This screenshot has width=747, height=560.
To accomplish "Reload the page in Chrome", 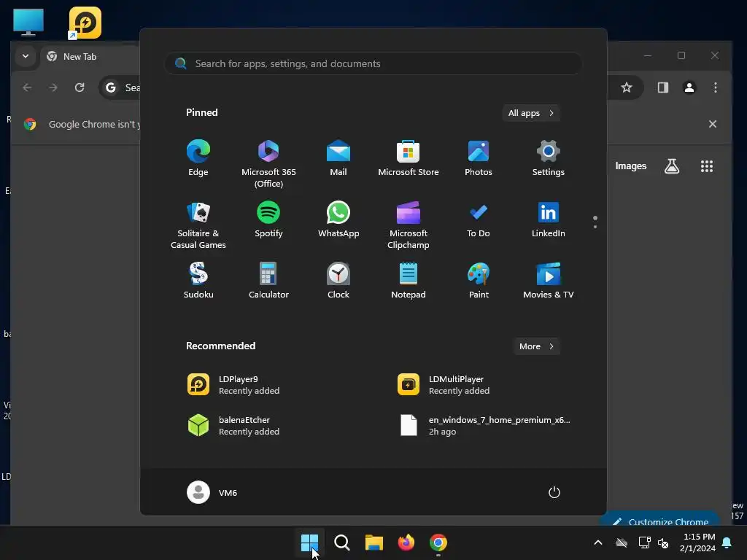I will point(80,87).
